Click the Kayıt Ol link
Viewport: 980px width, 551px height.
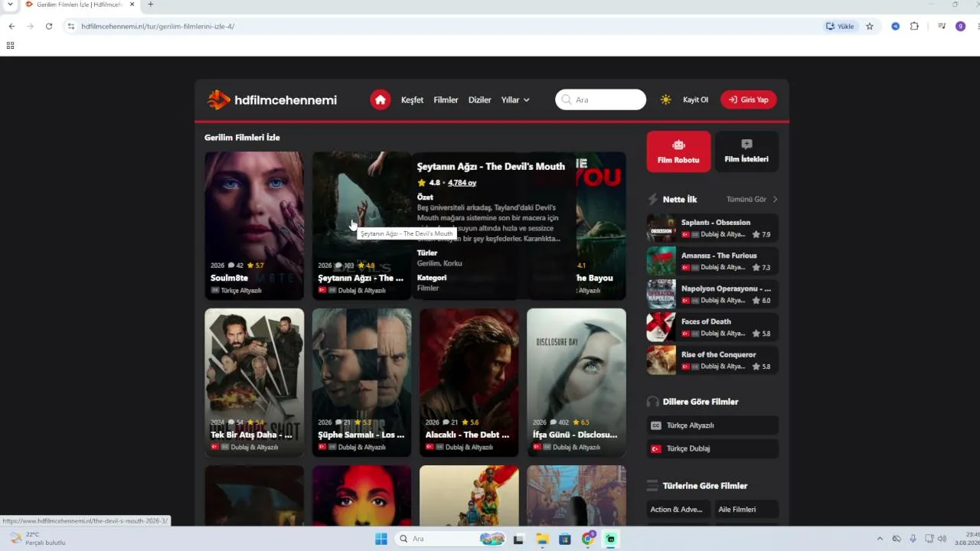tap(695, 99)
